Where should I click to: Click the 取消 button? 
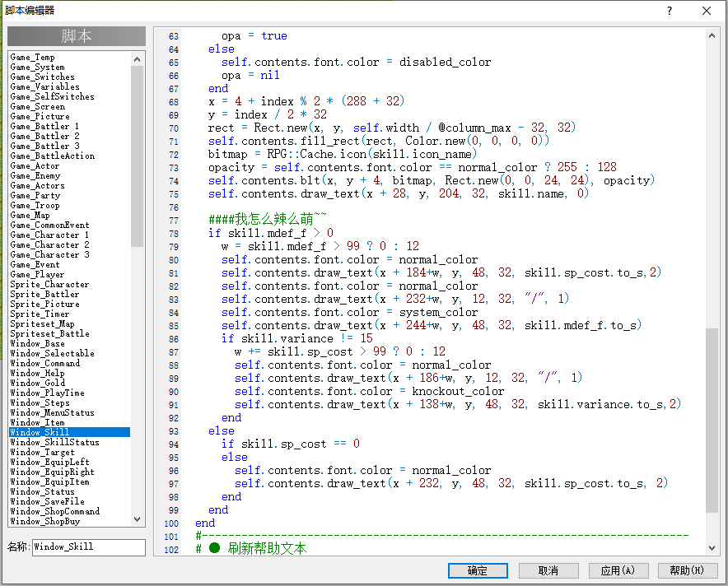tap(548, 570)
